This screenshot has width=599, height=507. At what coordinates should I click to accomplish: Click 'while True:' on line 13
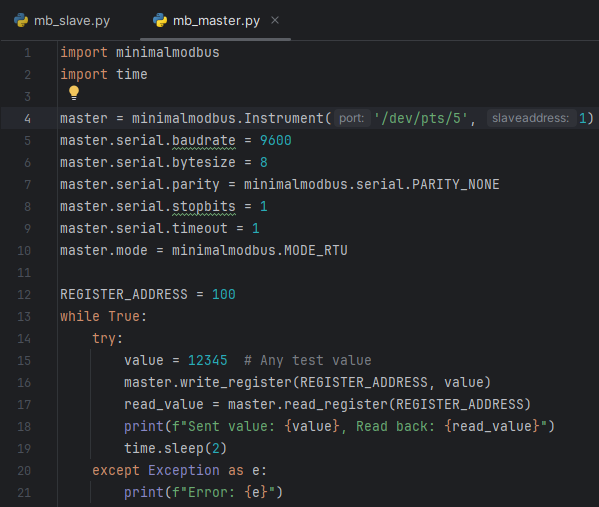(103, 316)
